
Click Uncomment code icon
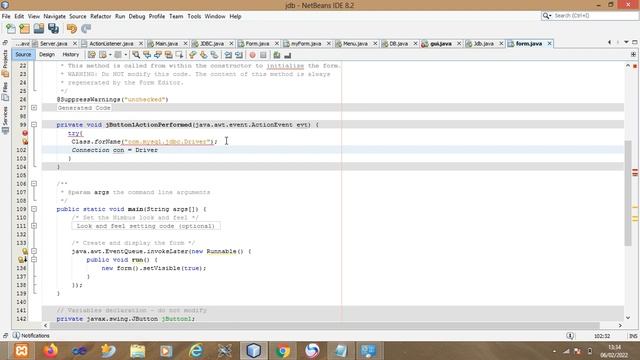288,55
